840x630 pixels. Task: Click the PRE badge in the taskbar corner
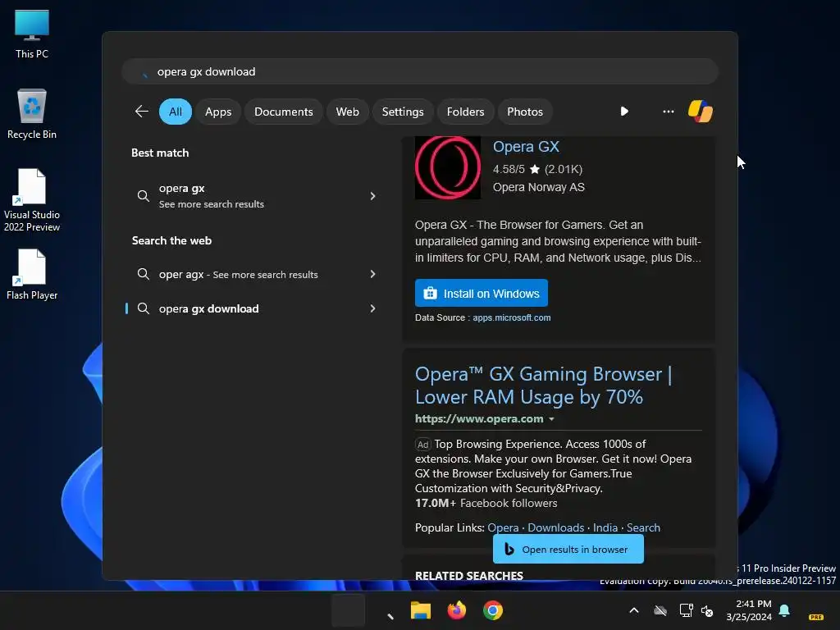tap(816, 617)
